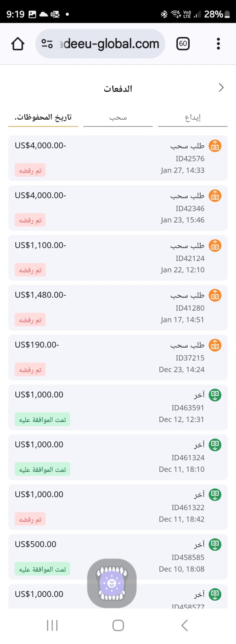Tap the green deposit icon for ID463591
This screenshot has height=644, width=236.
[215, 395]
